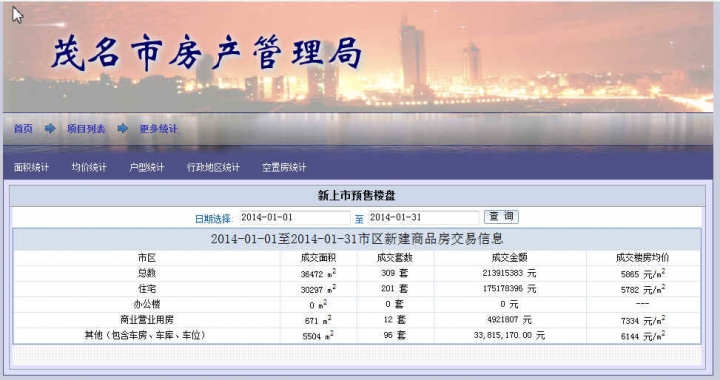
Task: Select the 其他（包含车房、车库、车位）row label
Action: [145, 335]
